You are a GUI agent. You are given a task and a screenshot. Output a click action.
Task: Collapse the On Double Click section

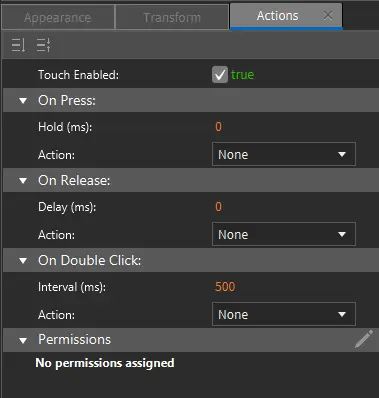click(x=23, y=260)
